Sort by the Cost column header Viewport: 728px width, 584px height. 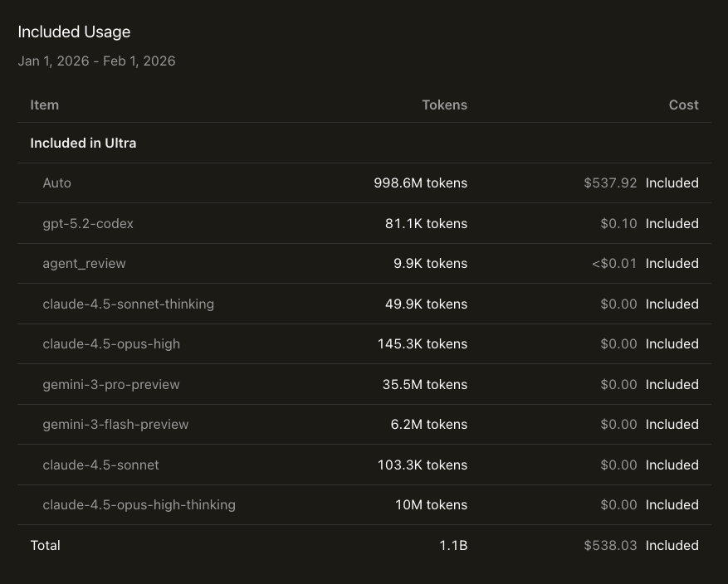coord(683,105)
